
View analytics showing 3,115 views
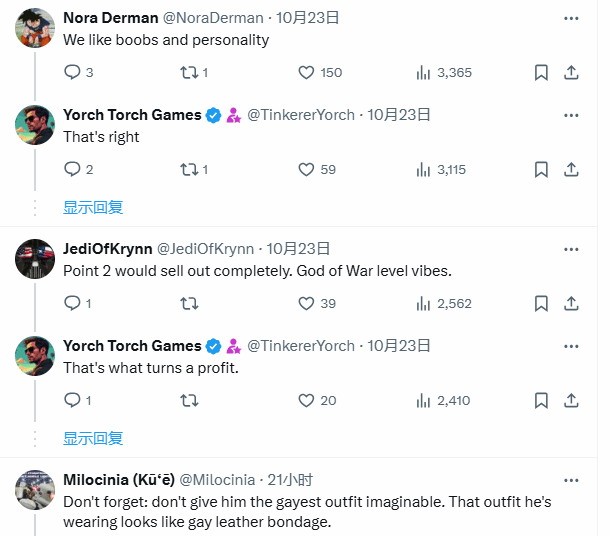[x=440, y=169]
